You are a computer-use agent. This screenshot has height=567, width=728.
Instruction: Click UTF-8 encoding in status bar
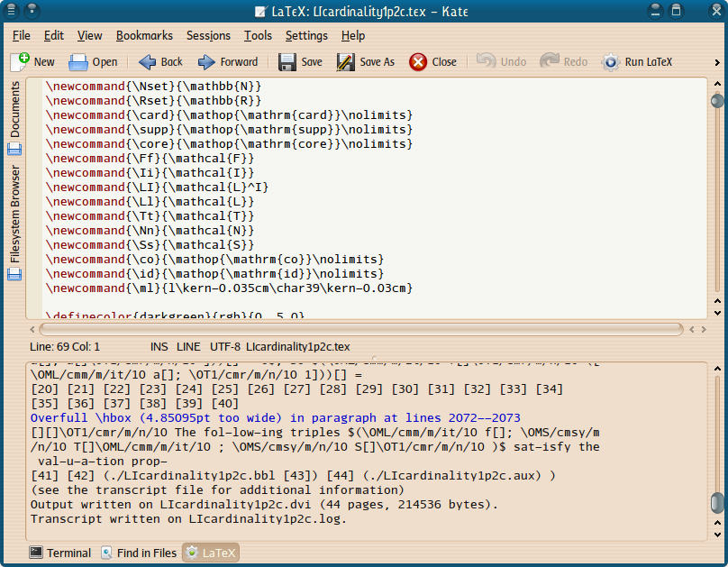pos(225,347)
